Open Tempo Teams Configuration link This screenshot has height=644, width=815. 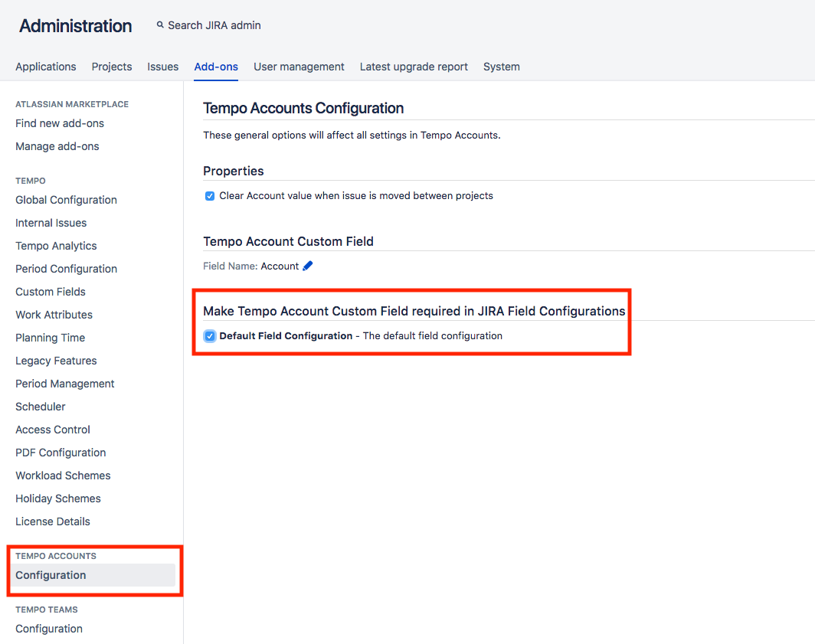49,629
